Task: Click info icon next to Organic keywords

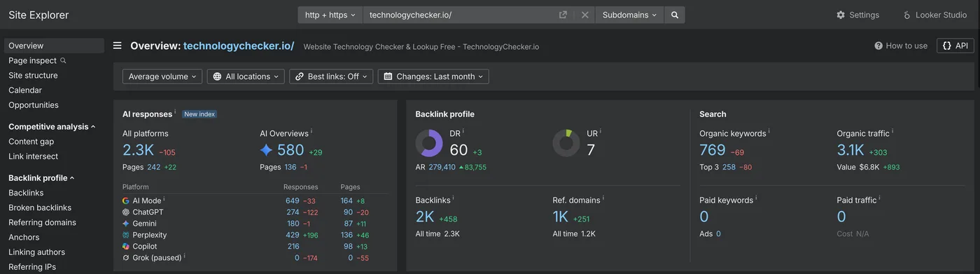Action: tap(769, 131)
